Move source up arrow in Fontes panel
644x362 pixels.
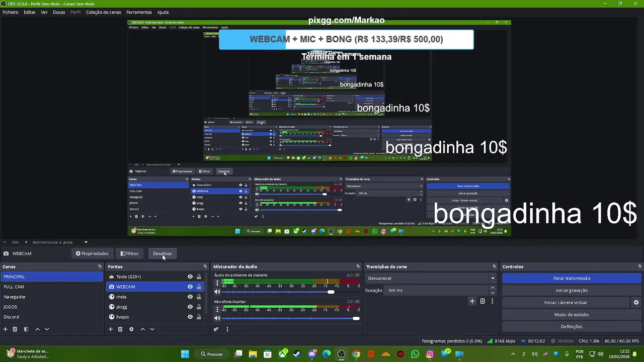(x=143, y=329)
